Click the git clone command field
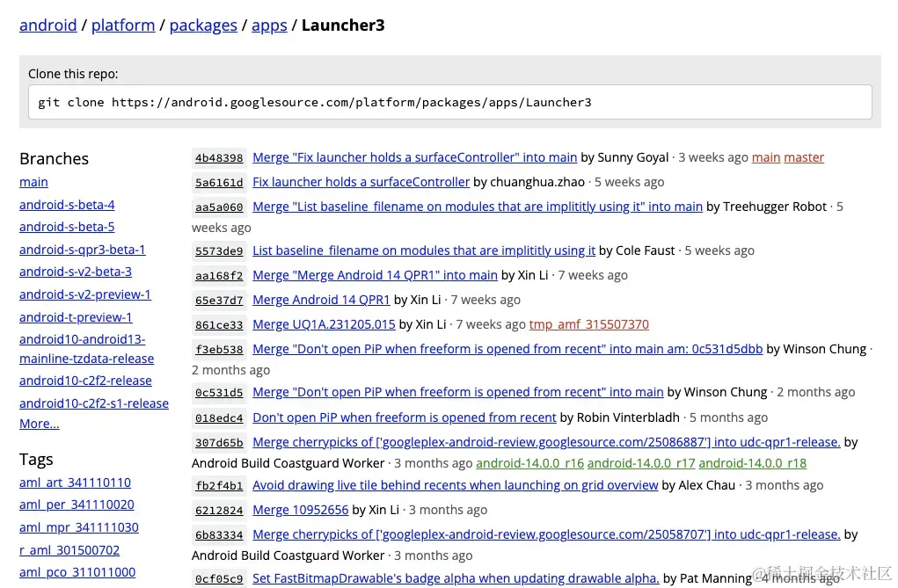This screenshot has width=898, height=588. point(450,102)
